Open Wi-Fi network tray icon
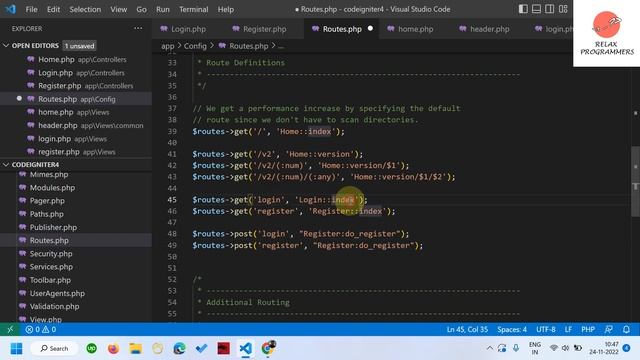The width and height of the screenshot is (640, 360). [553, 348]
